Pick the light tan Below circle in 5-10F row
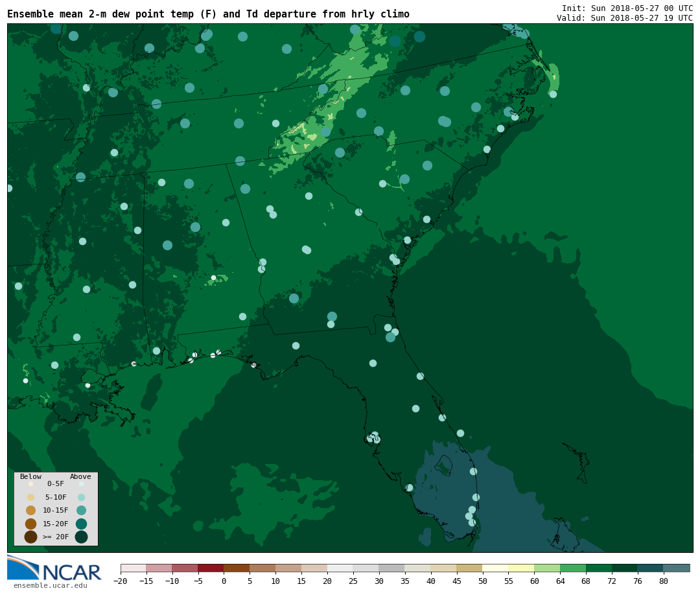This screenshot has width=700, height=593. pyautogui.click(x=31, y=497)
